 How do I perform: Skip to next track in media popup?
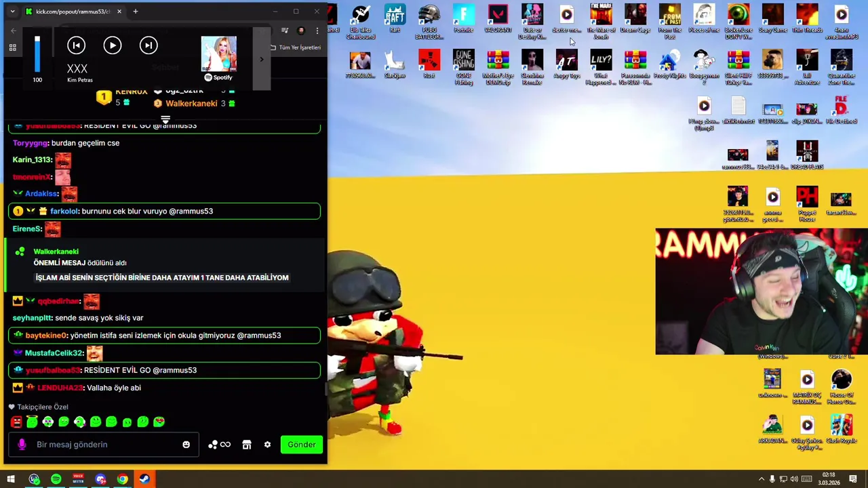(x=148, y=45)
